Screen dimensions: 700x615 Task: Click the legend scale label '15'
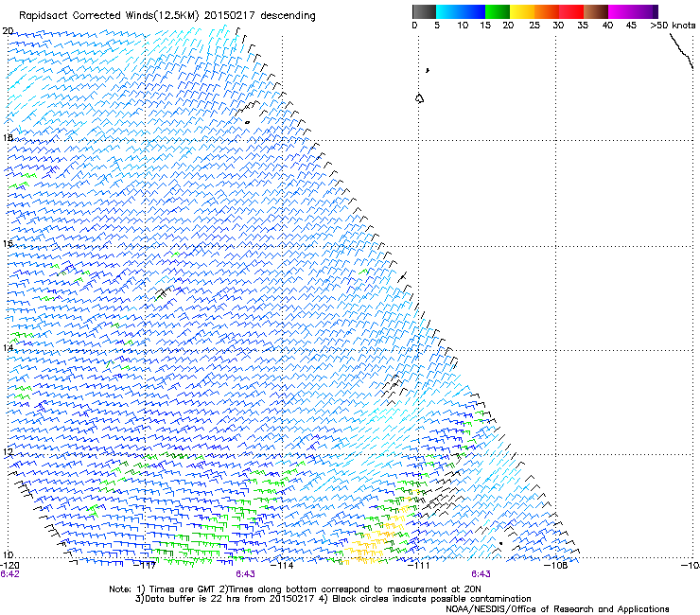click(x=485, y=26)
